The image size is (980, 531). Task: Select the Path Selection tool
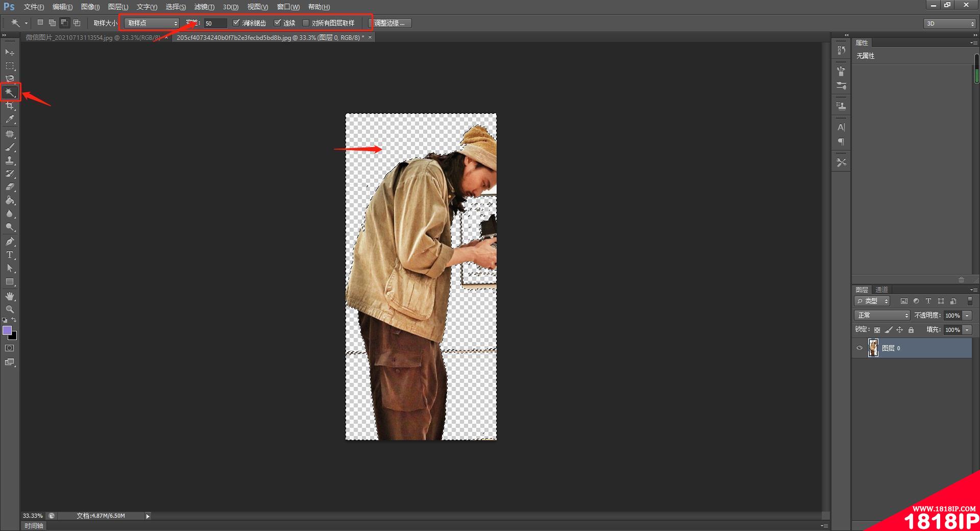[x=10, y=268]
